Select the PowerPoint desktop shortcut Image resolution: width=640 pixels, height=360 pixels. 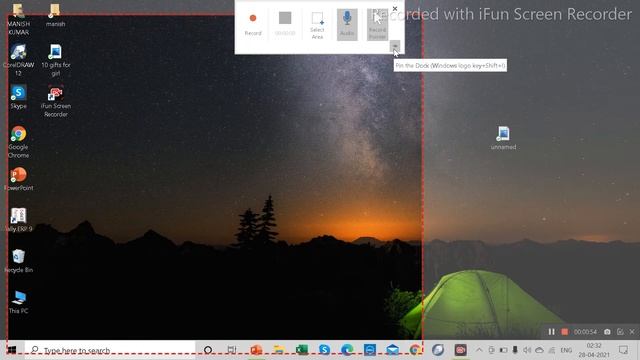coord(18,179)
